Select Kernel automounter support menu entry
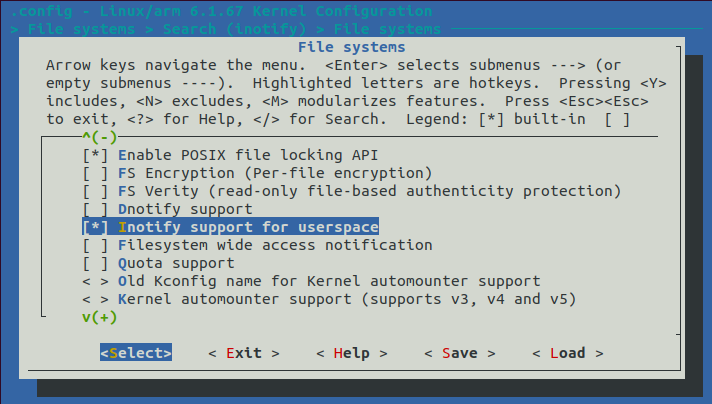The width and height of the screenshot is (712, 404). pos(347,300)
